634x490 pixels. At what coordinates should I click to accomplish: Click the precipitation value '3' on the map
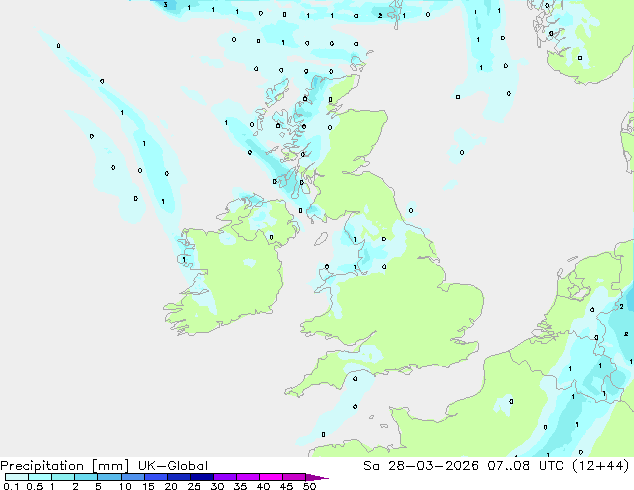[165, 5]
